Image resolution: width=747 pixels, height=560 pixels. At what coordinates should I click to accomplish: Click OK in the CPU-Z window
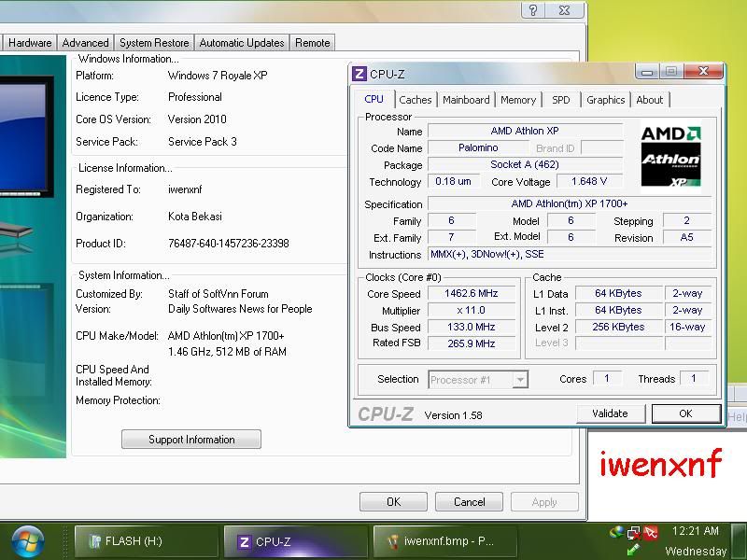(x=685, y=413)
